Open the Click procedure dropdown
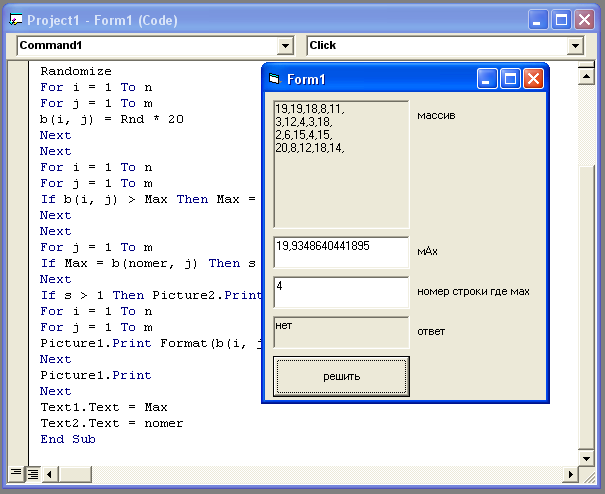 (x=575, y=46)
